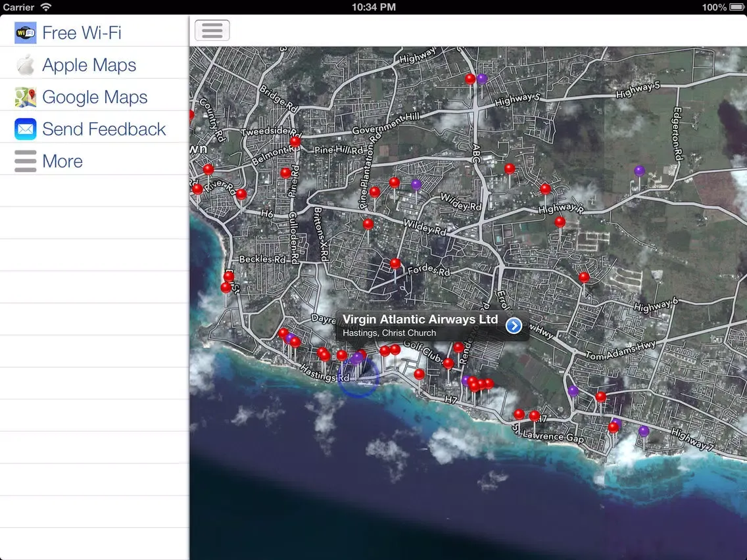Tap the Google Maps icon
This screenshot has width=747, height=560.
(x=25, y=97)
